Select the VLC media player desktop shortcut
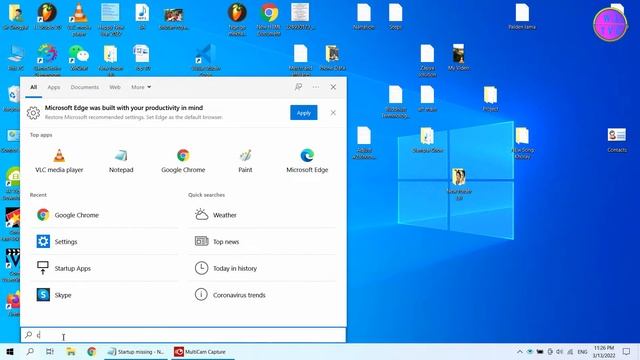The image size is (640, 360). (79, 19)
